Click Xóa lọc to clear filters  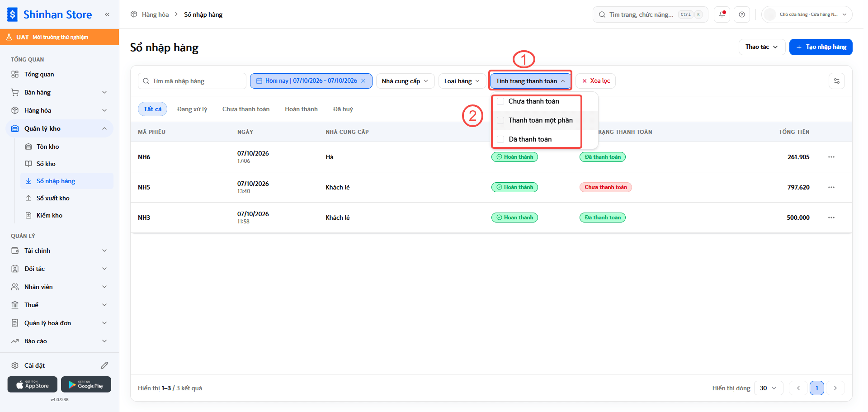pos(596,81)
